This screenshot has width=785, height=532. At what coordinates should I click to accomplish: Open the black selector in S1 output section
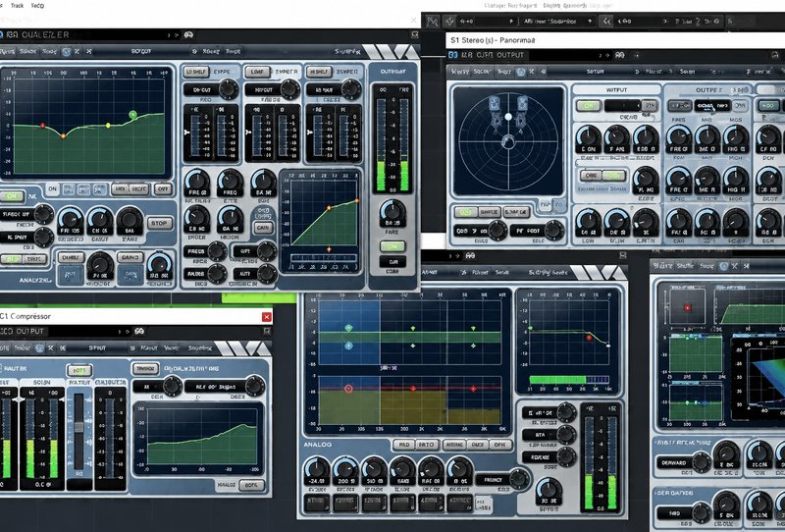[712, 106]
